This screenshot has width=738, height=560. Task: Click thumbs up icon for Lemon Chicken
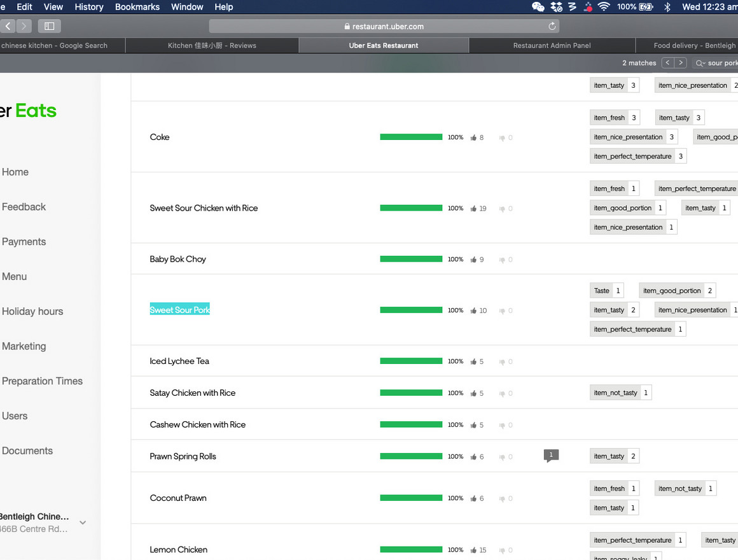[473, 550]
